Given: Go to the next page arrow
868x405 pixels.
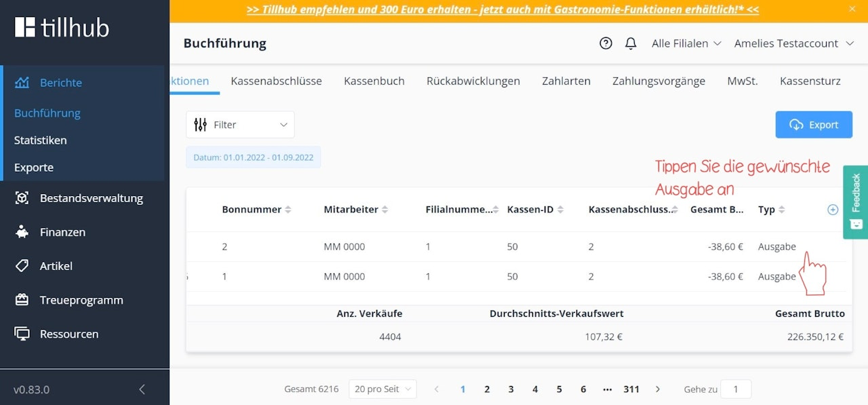Looking at the screenshot, I should 657,389.
